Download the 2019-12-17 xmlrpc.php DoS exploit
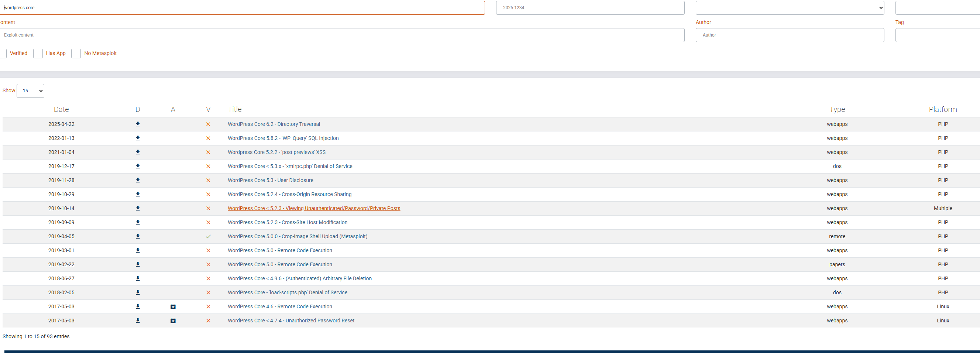Image resolution: width=980 pixels, height=353 pixels. click(x=138, y=166)
